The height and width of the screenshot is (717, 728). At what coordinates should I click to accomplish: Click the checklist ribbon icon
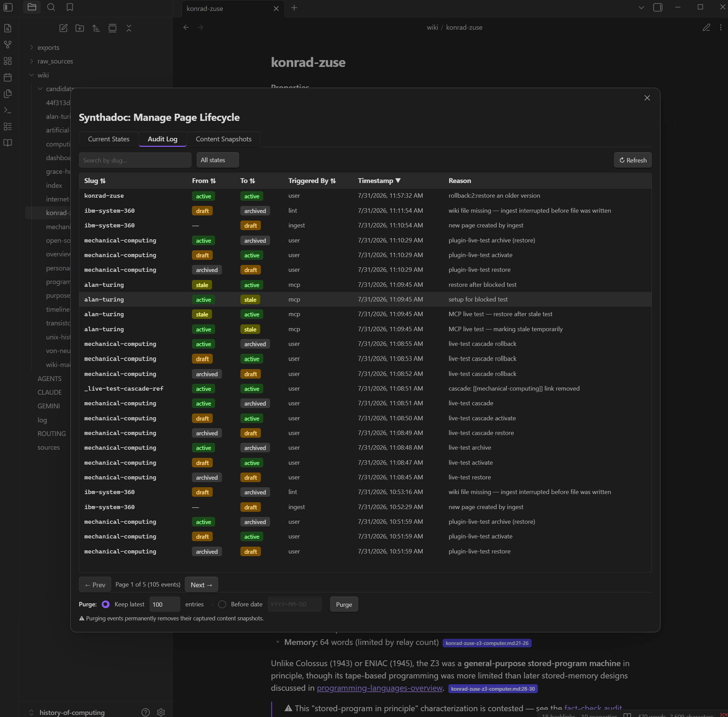coord(8,127)
